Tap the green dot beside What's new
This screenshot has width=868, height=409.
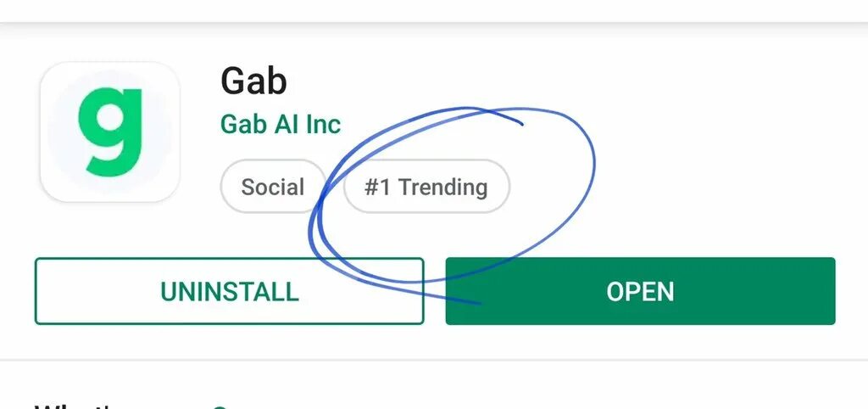click(221, 406)
